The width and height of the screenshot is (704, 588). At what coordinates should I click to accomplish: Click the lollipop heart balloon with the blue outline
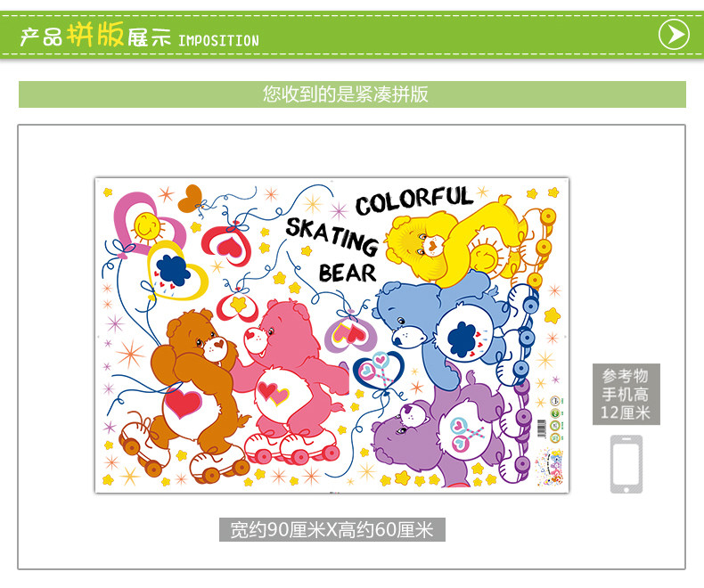click(378, 370)
